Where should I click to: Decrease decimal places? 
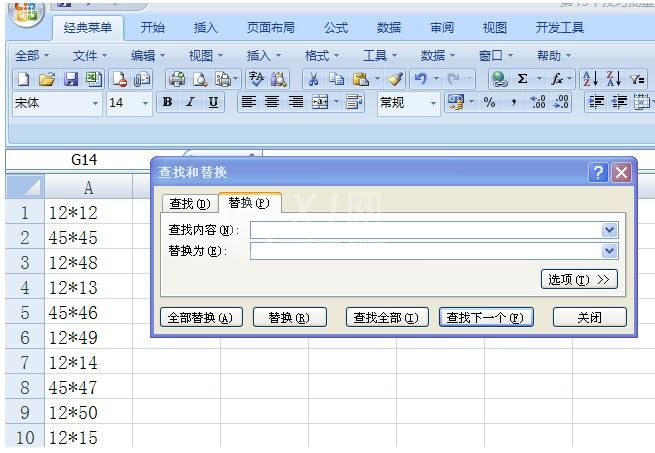click(x=561, y=102)
